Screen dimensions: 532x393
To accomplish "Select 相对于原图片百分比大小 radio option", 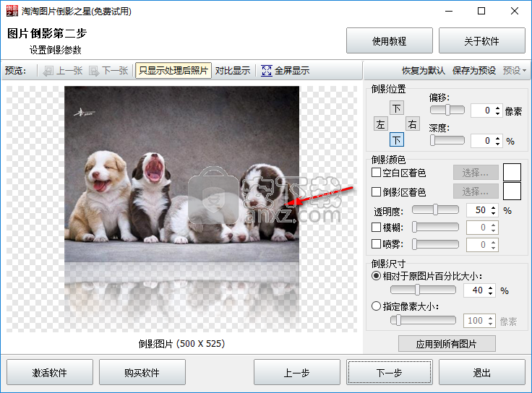I will point(376,276).
